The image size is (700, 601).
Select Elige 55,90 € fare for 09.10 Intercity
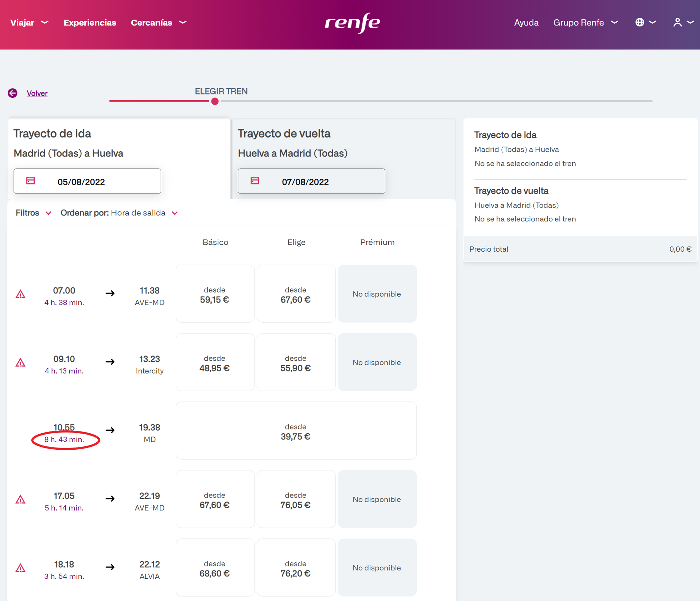(296, 362)
